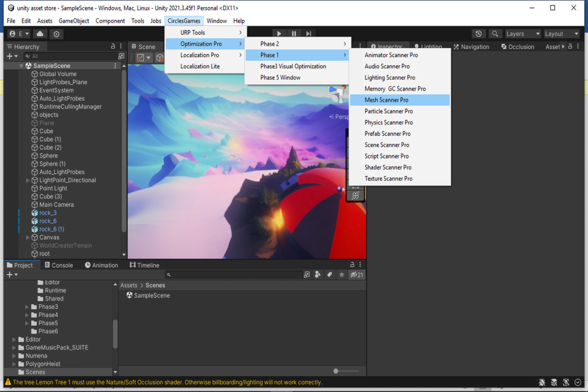Open the SampleScene row options menu
Viewport: 588px width, 392px height.
click(x=116, y=66)
